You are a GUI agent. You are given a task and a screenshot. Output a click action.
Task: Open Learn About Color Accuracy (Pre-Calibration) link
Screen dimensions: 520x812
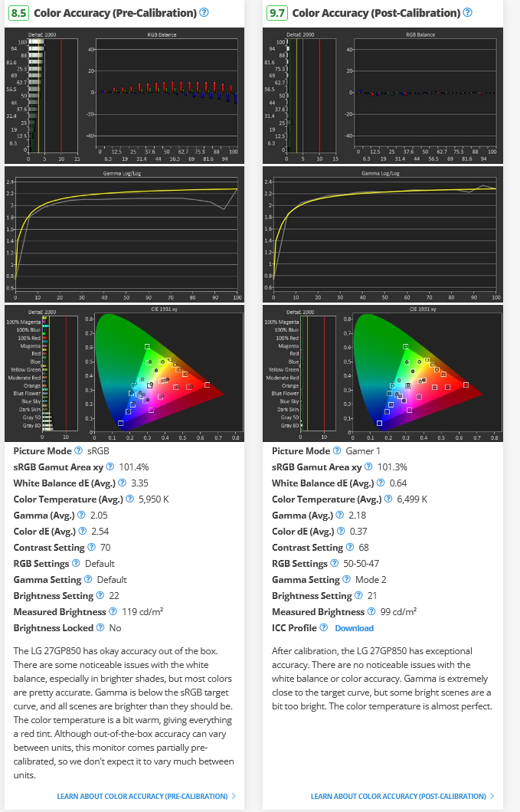coord(146,796)
